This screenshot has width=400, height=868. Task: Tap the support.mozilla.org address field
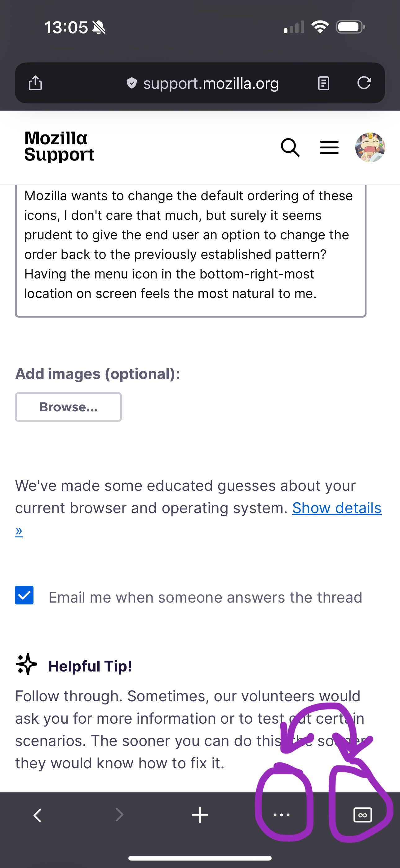pos(211,84)
